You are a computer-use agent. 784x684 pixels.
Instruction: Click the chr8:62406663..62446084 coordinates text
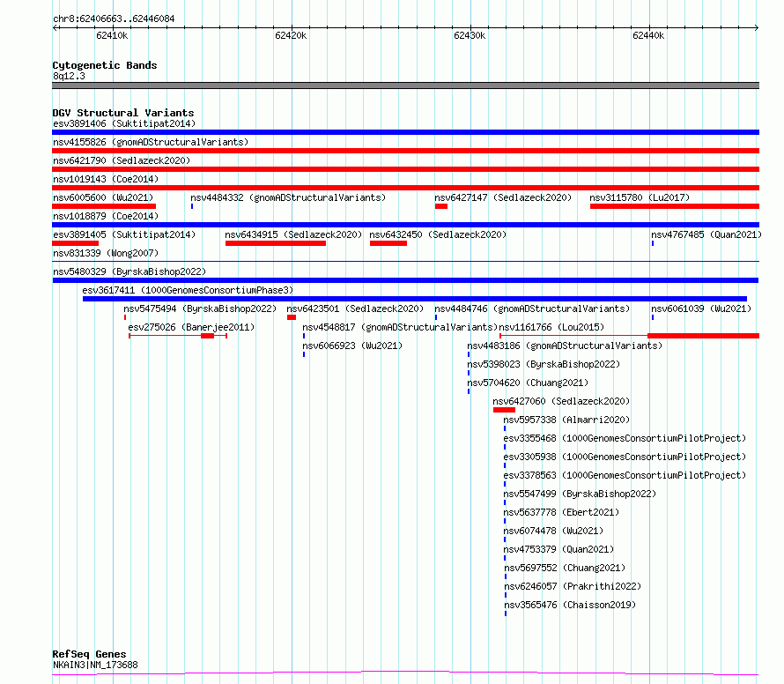tap(114, 19)
